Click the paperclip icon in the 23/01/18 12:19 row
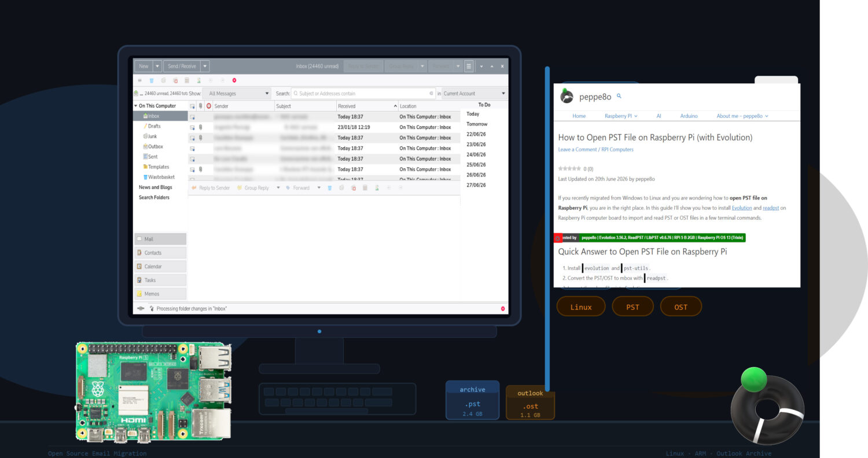 [201, 127]
